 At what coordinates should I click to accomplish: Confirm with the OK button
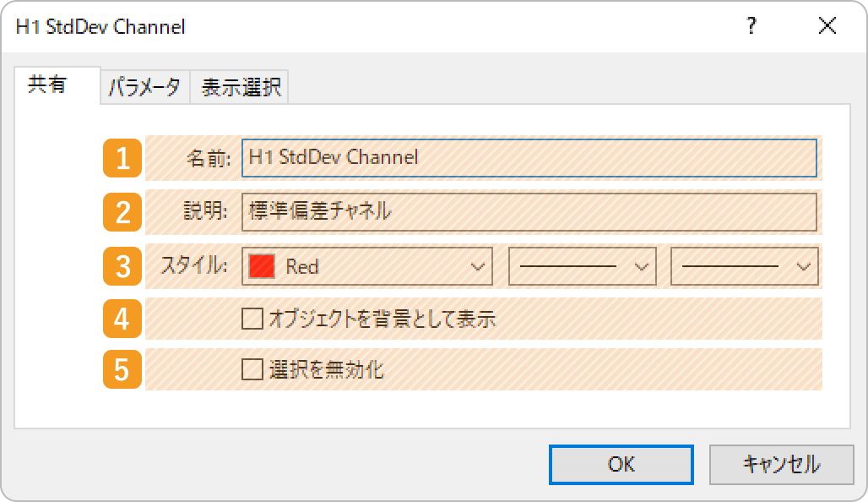click(621, 464)
